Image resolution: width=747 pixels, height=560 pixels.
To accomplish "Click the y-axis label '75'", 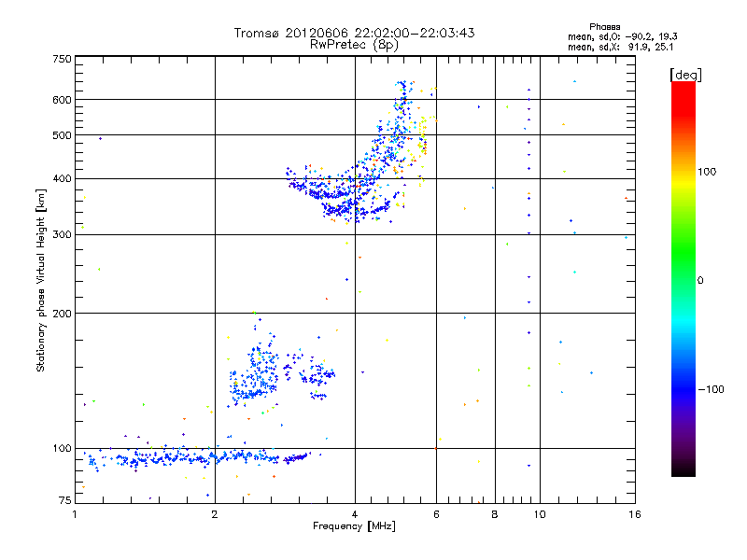I will click(65, 500).
